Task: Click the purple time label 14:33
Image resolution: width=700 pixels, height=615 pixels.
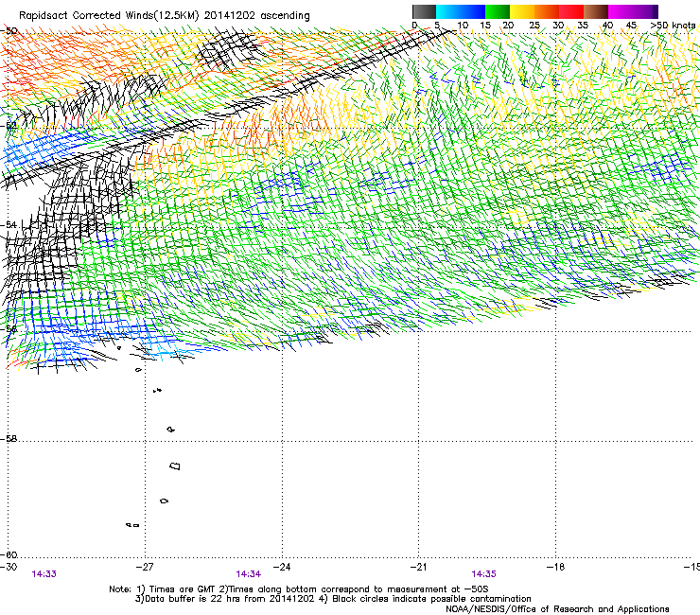Action: (x=44, y=574)
